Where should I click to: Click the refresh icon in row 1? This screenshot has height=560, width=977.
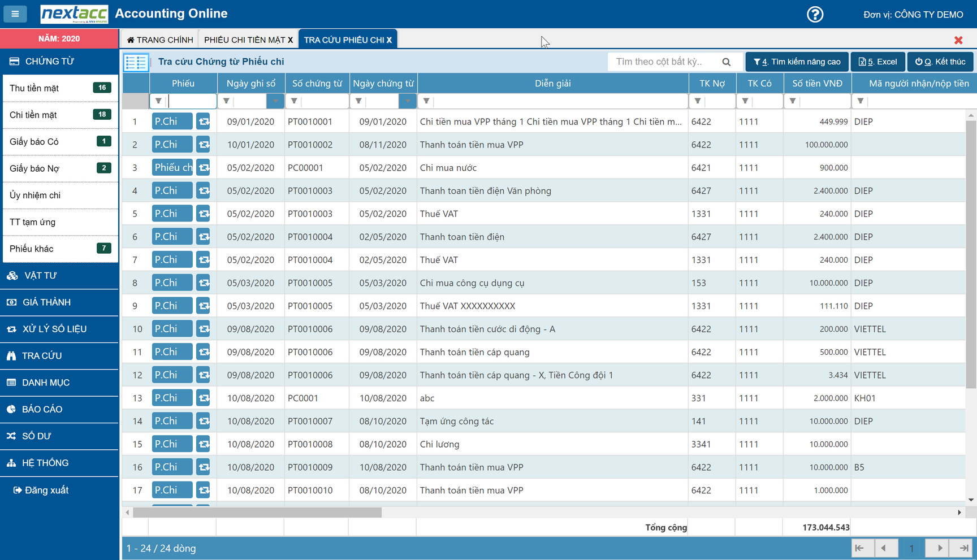pos(204,121)
